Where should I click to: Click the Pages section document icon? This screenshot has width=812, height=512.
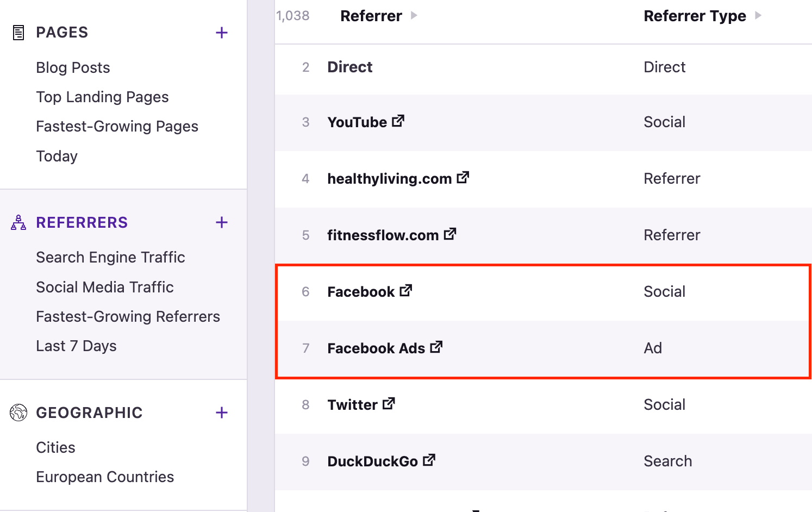(18, 32)
